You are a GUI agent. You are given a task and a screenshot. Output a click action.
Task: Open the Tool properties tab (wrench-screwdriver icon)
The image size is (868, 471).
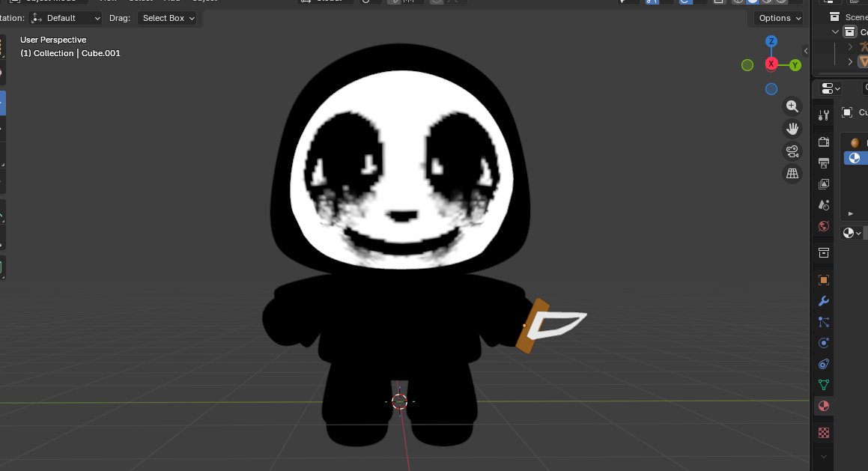(824, 115)
